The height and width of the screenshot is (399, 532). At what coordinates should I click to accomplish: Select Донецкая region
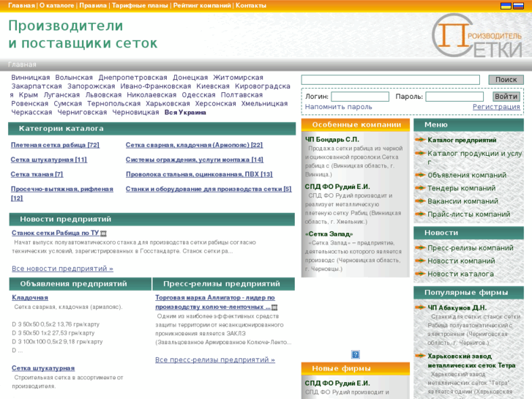coord(190,78)
